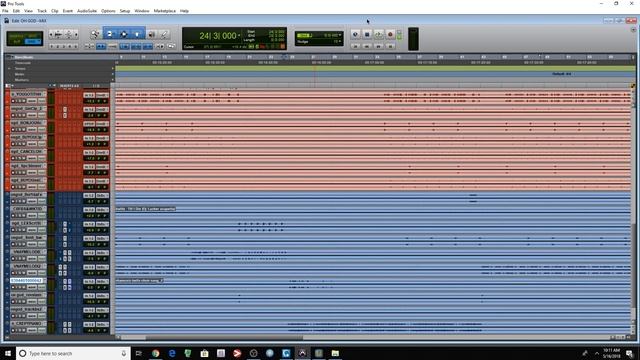Image resolution: width=640 pixels, height=360 pixels.
Task: Click the horizontal timeline scrollbar
Action: tap(224, 338)
